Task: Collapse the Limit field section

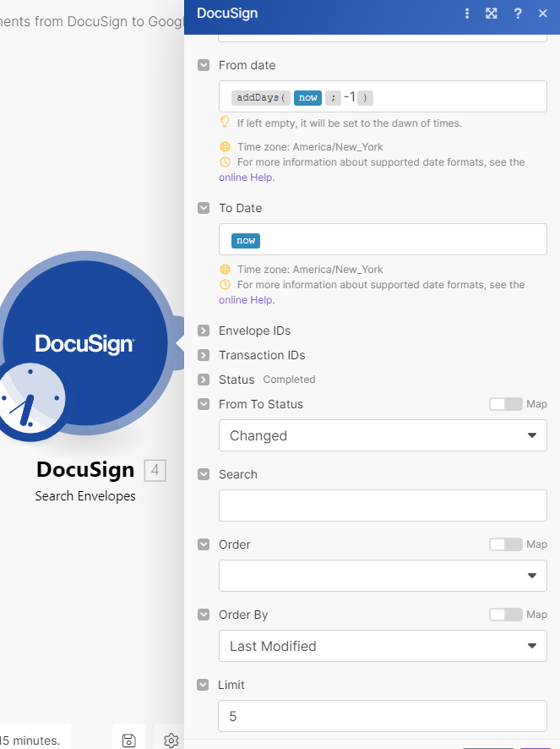Action: click(203, 685)
